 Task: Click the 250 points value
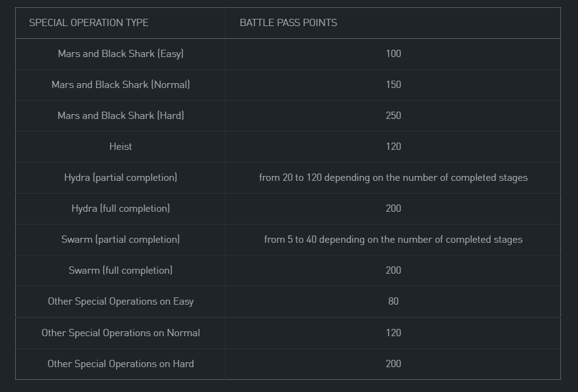click(x=393, y=115)
